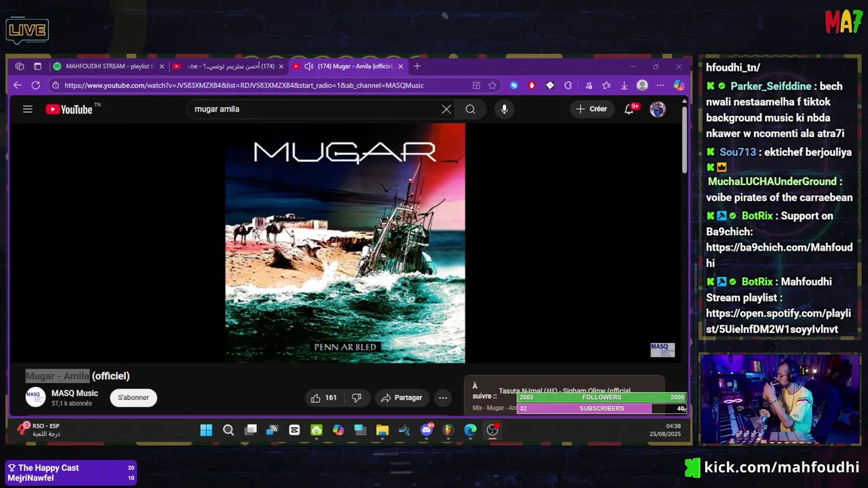Open the Créer menu
Viewport: 868px width, 488px height.
tap(591, 108)
